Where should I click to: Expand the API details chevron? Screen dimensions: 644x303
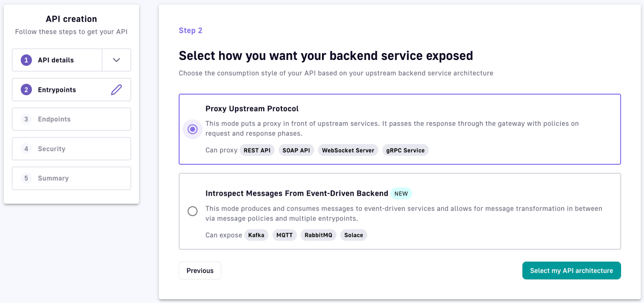click(116, 60)
